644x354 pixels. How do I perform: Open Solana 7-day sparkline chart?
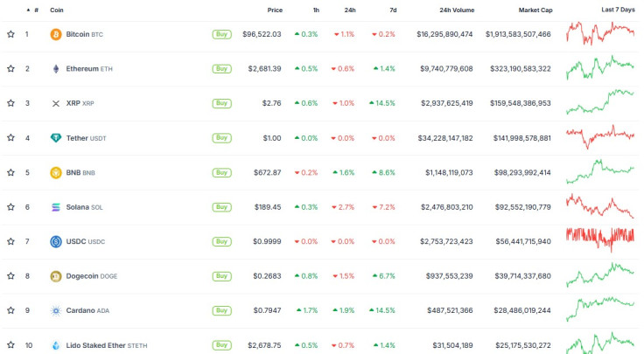pyautogui.click(x=600, y=205)
